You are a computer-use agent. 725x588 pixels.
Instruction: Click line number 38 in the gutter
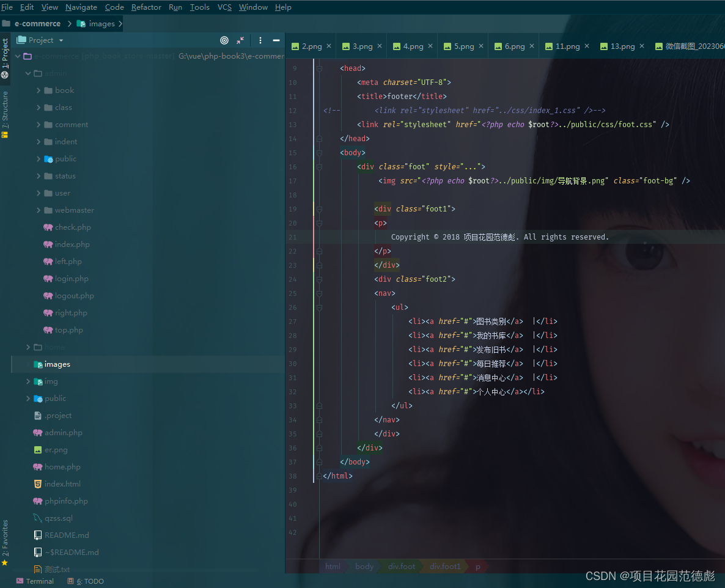[x=293, y=476]
